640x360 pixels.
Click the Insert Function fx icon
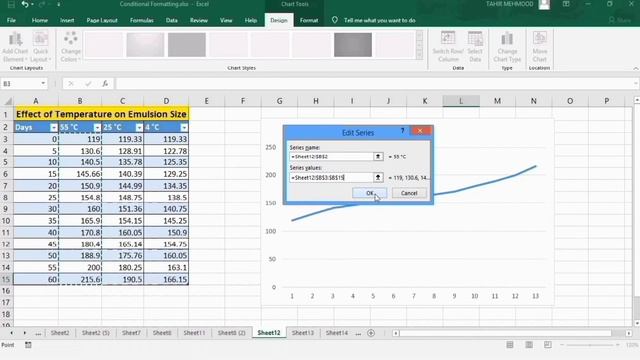click(105, 83)
